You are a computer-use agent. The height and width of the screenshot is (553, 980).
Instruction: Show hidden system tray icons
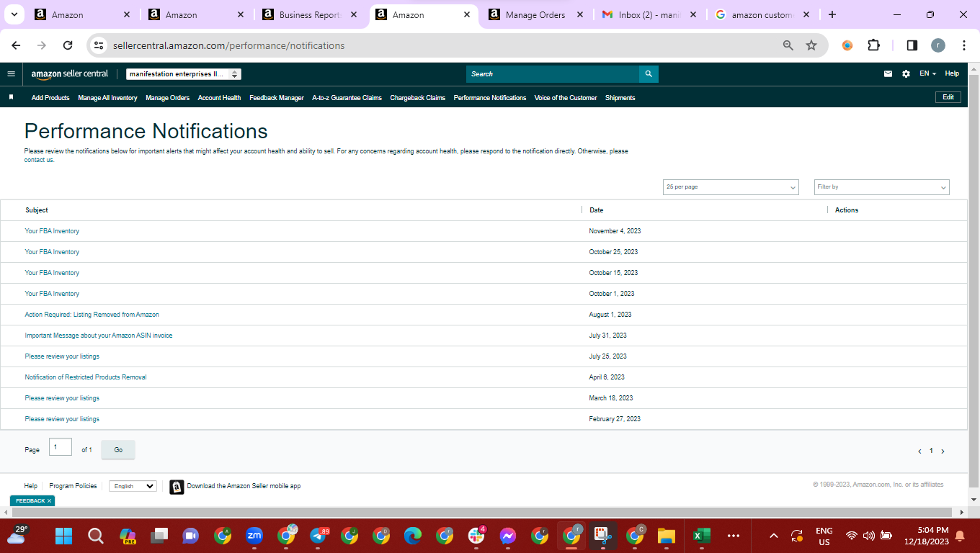tap(774, 536)
